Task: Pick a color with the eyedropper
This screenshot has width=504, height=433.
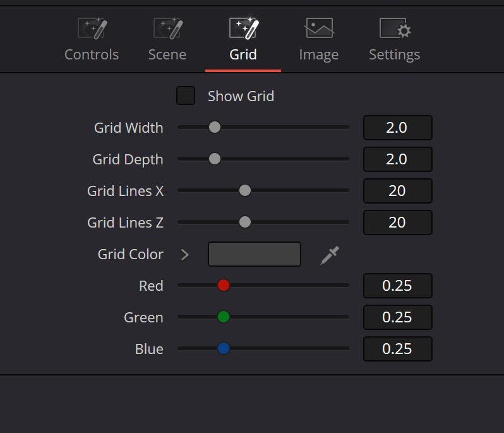Action: point(330,255)
